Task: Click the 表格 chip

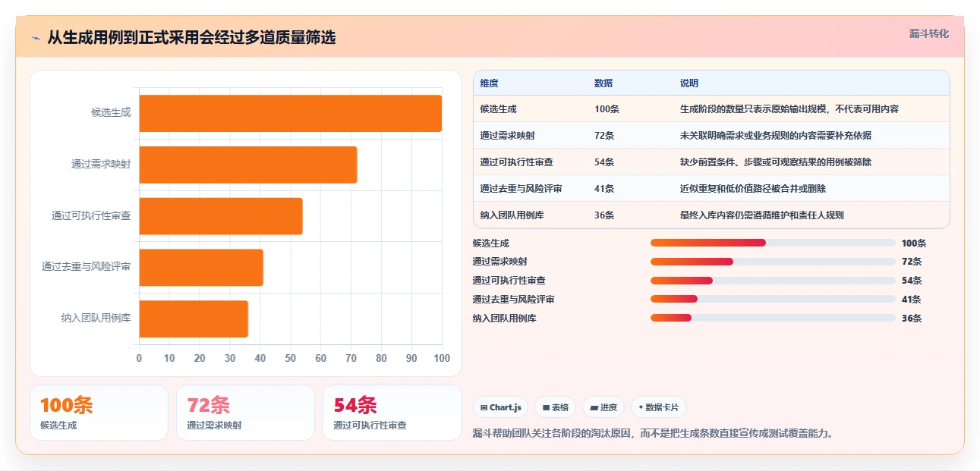Action: click(556, 407)
